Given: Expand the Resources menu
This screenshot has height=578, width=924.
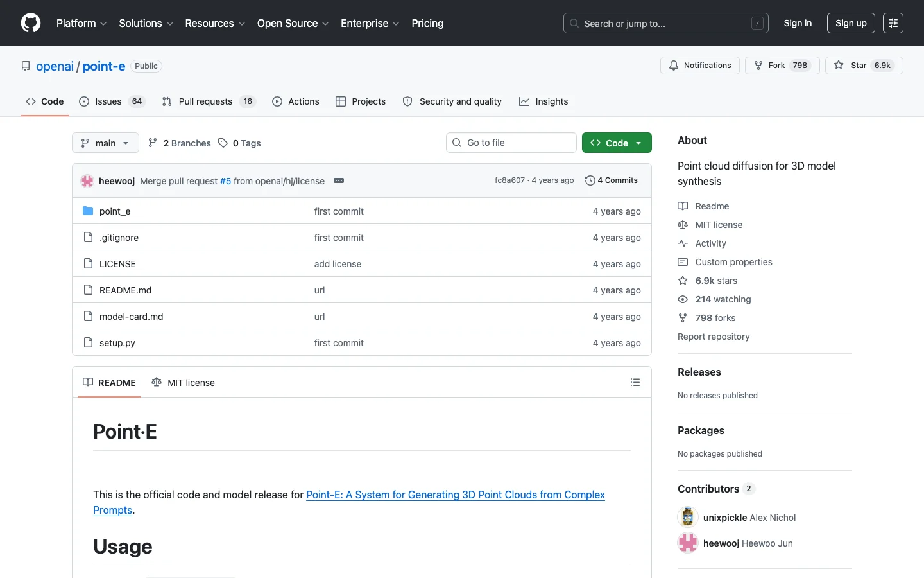Looking at the screenshot, I should click(x=215, y=23).
